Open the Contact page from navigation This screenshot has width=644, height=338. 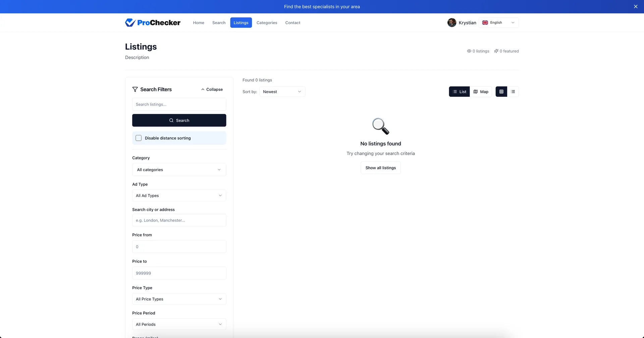292,23
